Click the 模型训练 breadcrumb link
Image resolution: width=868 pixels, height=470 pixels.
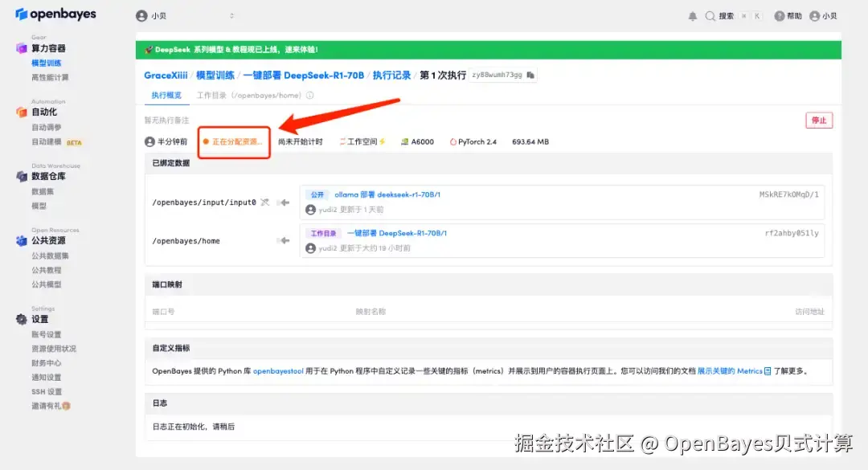pyautogui.click(x=215, y=76)
